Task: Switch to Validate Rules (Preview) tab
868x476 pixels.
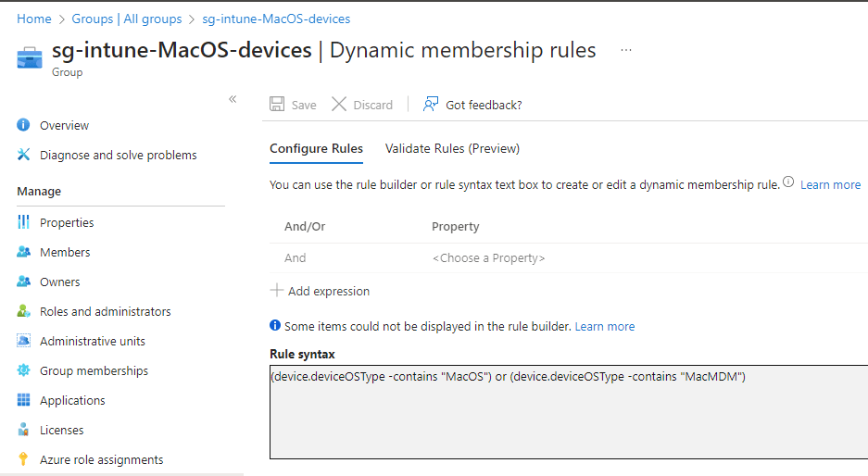Action: (x=452, y=148)
